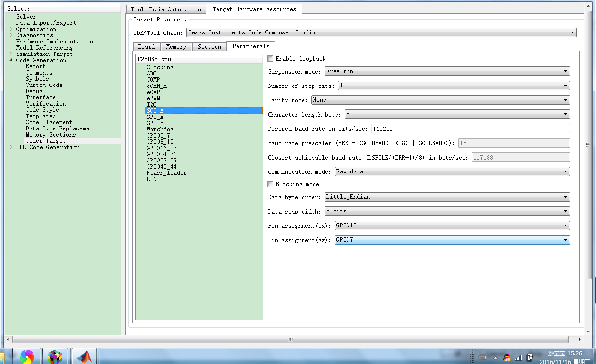The width and height of the screenshot is (596, 364).
Task: Open IDE/Tool Chain dropdown
Action: click(381, 32)
